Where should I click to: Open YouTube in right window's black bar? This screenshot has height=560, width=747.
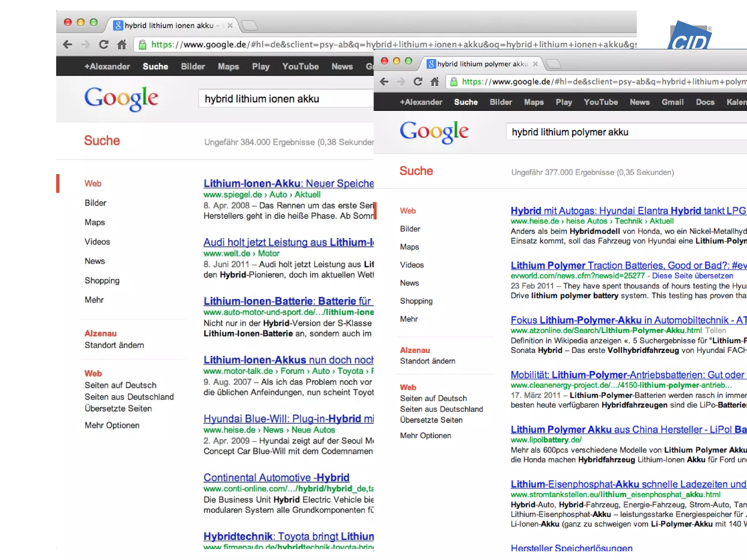[600, 102]
